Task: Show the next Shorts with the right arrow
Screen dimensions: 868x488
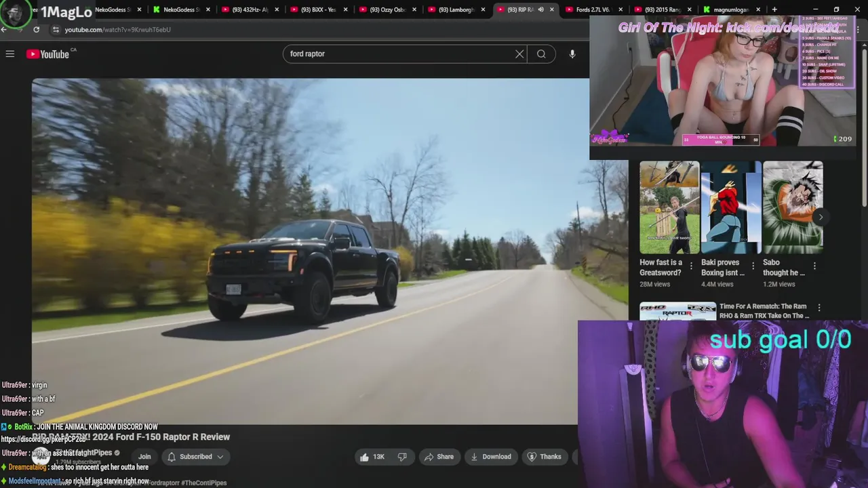Action: [x=821, y=217]
